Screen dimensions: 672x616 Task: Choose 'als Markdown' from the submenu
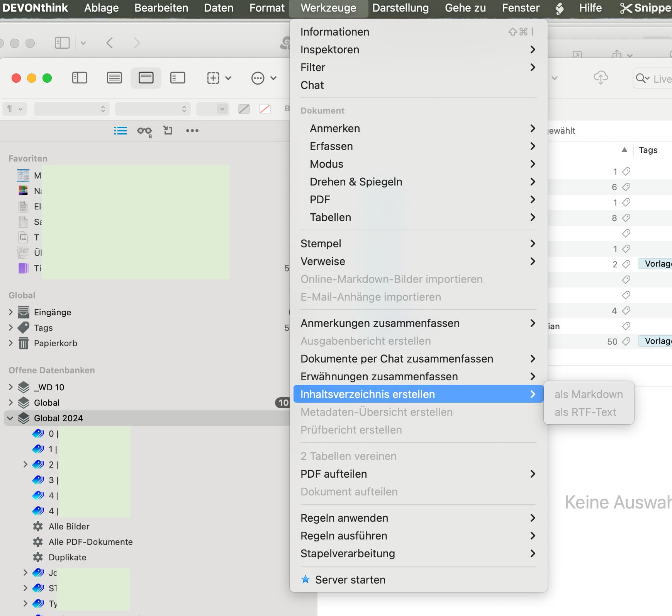pyautogui.click(x=588, y=394)
